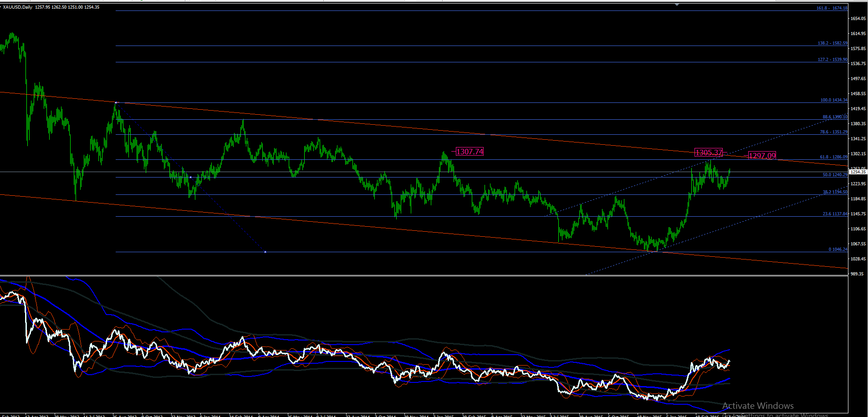Viewport: 868px width, 417px height.
Task: Click 1536.75 on the price axis
Action: [858, 64]
